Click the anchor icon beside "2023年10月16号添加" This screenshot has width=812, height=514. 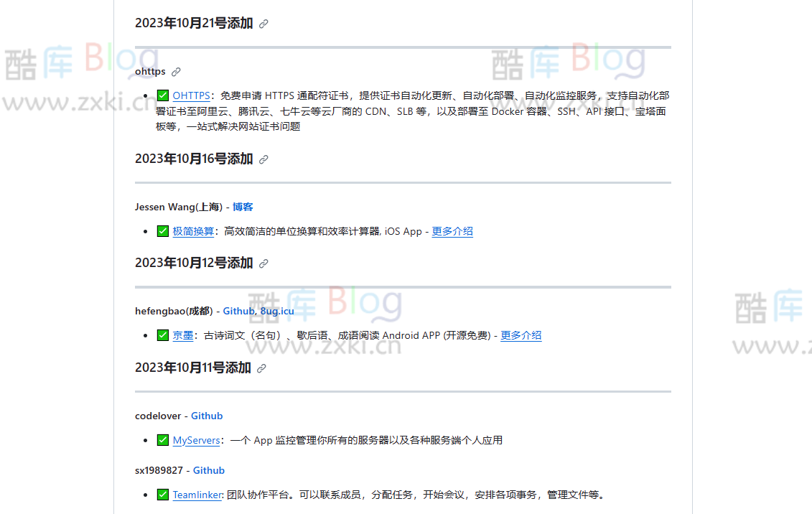tap(264, 159)
